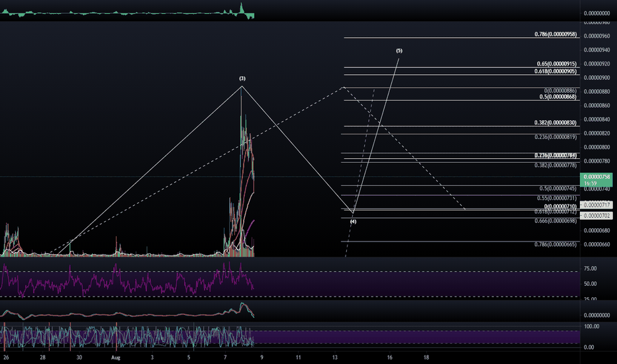Viewport: 617px width, 364px height.
Task: Select the 0.5(0.00000745) Fibonacci label
Action: [557, 189]
